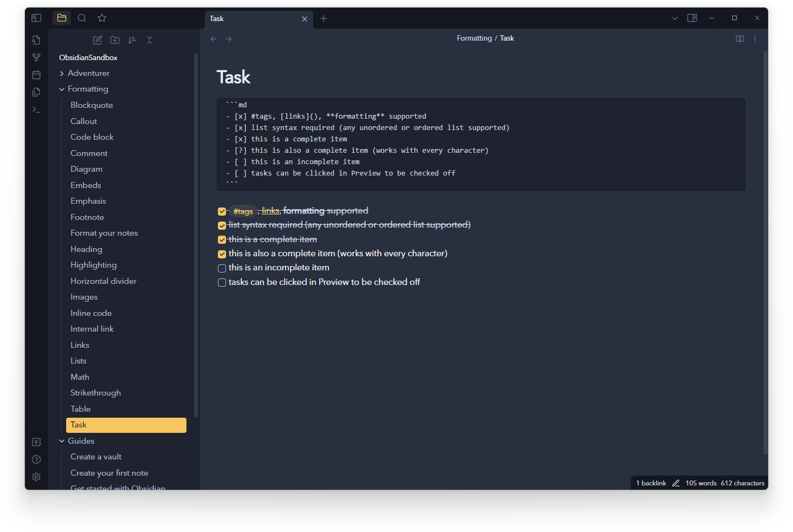Open settings gear icon
Viewport: 793px width, 532px height.
(x=36, y=477)
